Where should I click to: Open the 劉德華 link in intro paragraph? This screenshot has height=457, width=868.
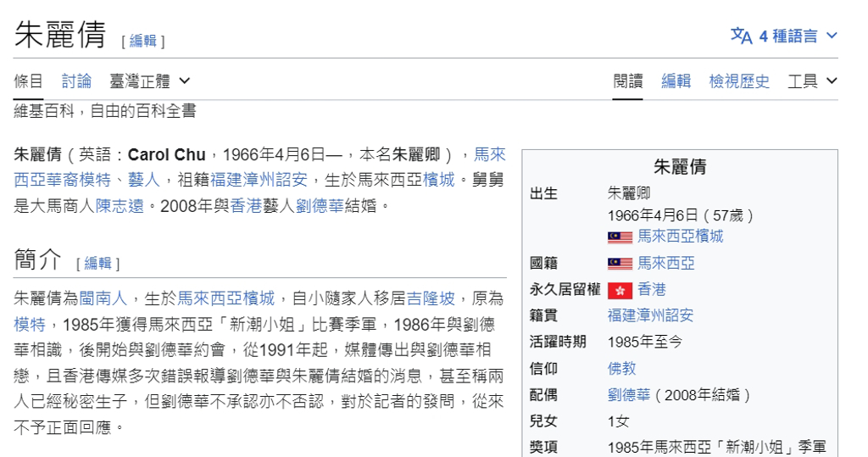[320, 206]
